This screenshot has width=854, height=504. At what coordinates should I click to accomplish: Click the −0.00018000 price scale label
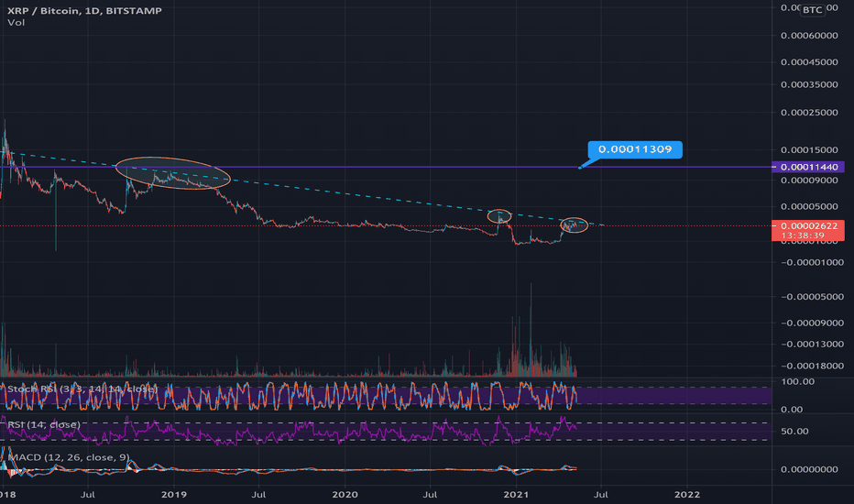coord(812,367)
